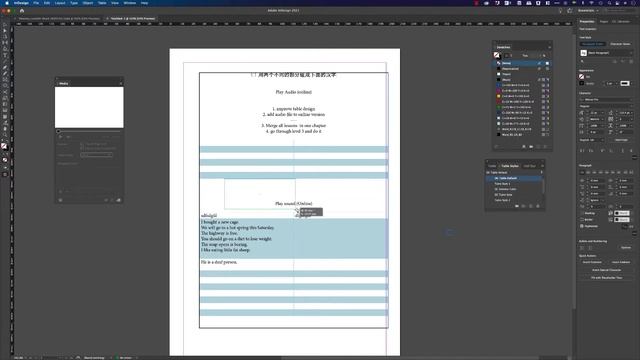This screenshot has width=640, height=360.
Task: Open the Layout menu
Action: (60, 3)
